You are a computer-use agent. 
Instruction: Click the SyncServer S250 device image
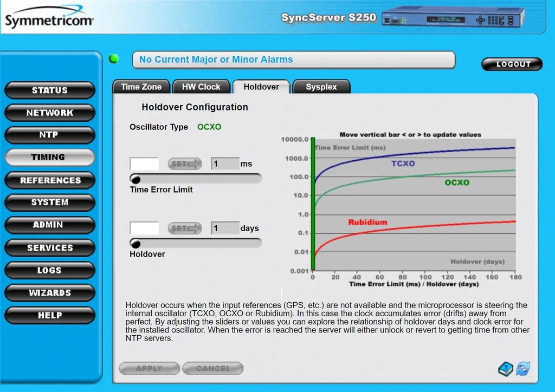click(x=453, y=16)
